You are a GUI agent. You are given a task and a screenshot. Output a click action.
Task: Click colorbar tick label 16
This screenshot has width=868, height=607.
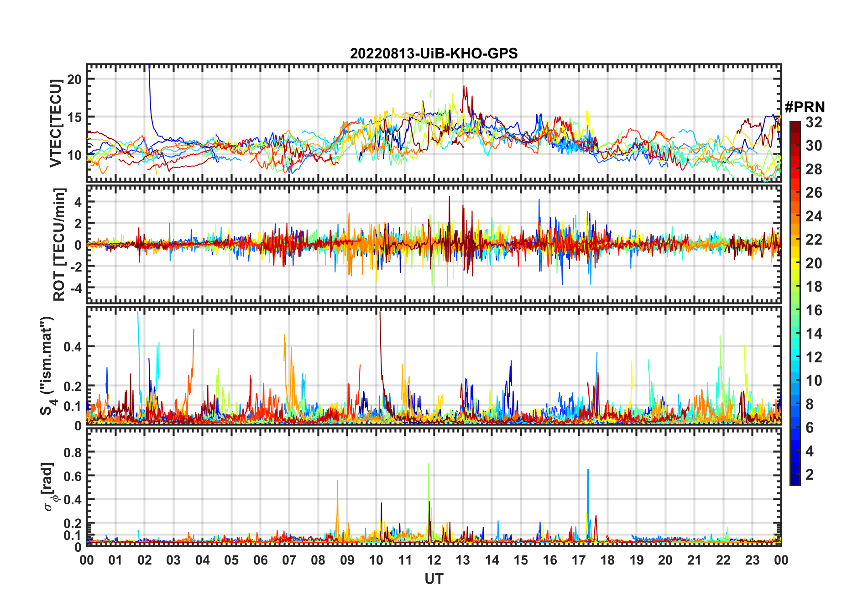814,310
